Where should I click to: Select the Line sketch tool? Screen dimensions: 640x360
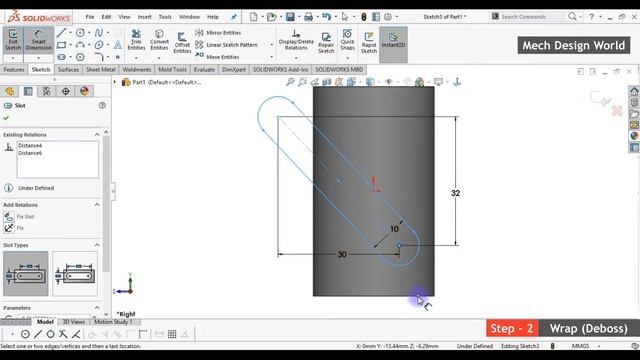pyautogui.click(x=62, y=33)
